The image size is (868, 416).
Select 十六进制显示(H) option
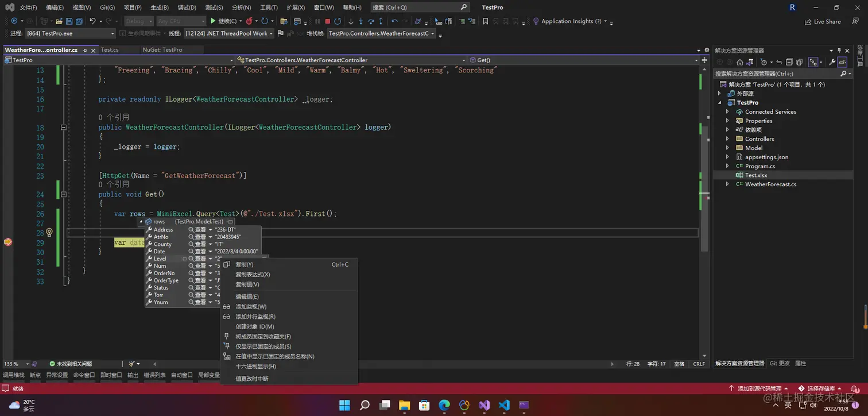click(x=289, y=366)
